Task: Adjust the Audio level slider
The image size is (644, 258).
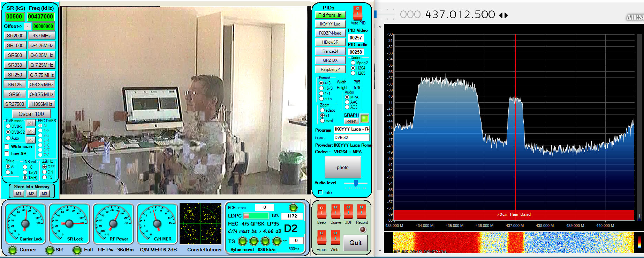Action: [356, 183]
